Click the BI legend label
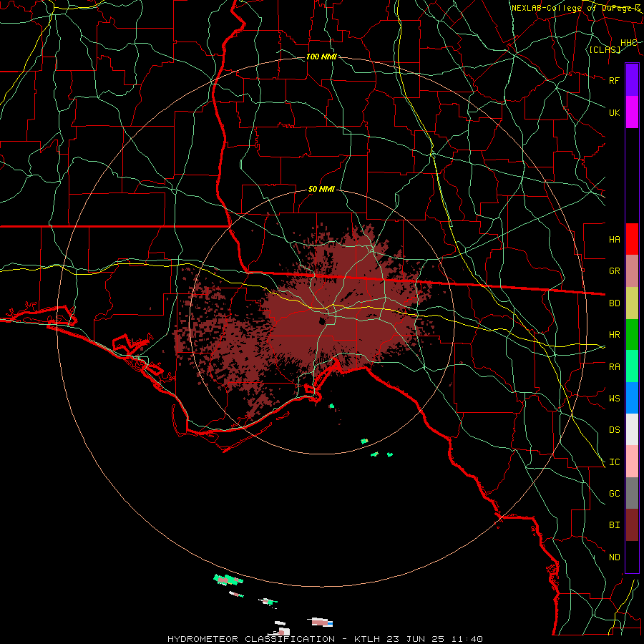Viewport: 644px width, 644px height. tap(614, 525)
